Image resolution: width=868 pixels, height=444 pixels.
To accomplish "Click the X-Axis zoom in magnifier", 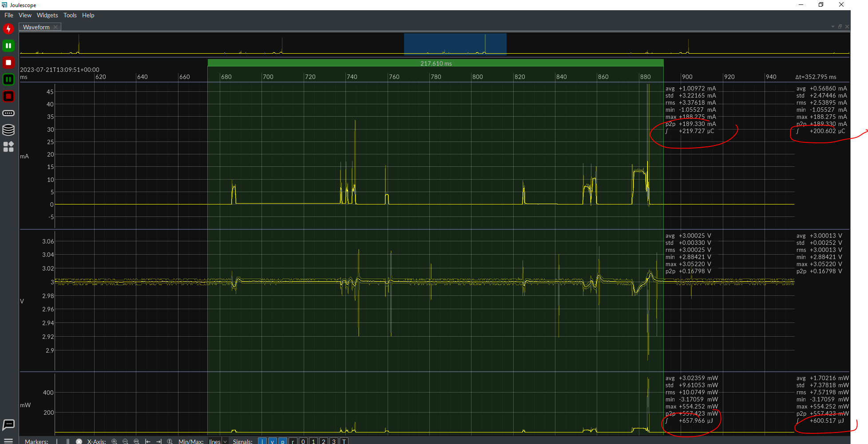I will point(114,441).
